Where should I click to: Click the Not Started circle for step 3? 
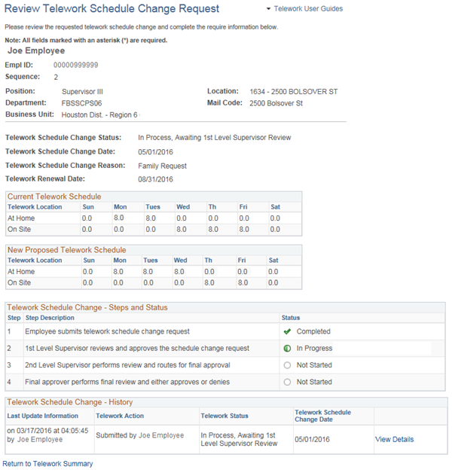[286, 365]
